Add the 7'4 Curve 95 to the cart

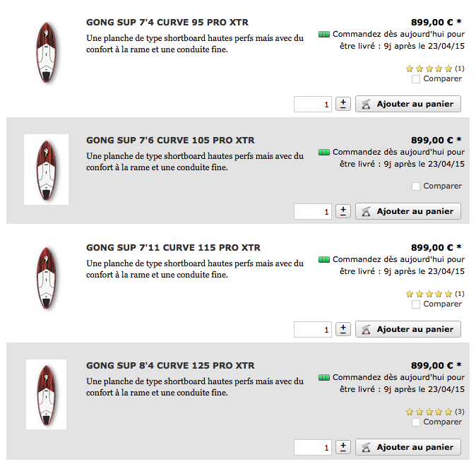pyautogui.click(x=408, y=104)
